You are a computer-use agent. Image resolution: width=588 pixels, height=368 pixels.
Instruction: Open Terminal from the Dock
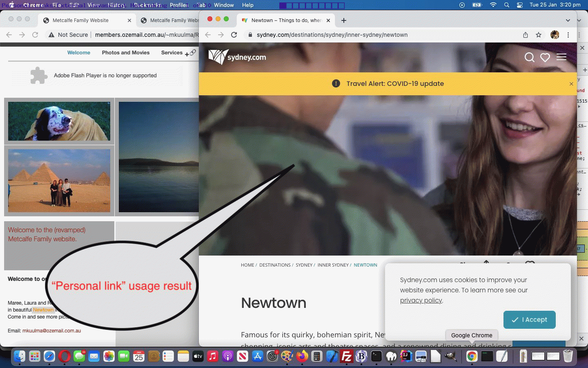click(x=376, y=357)
